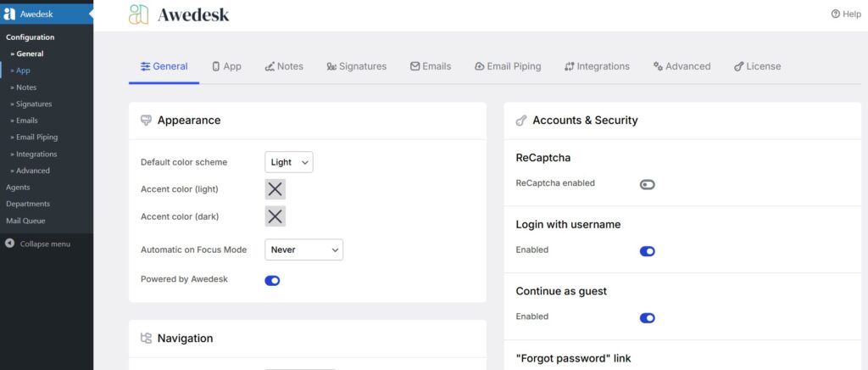Pick the Accent color (light) swatch

tap(275, 189)
